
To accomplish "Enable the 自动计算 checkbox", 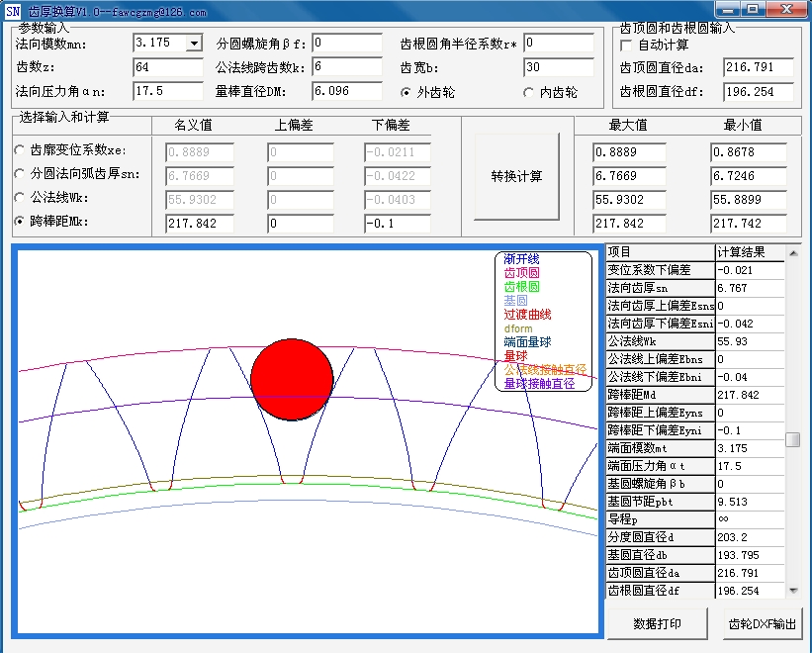I will pyautogui.click(x=626, y=46).
